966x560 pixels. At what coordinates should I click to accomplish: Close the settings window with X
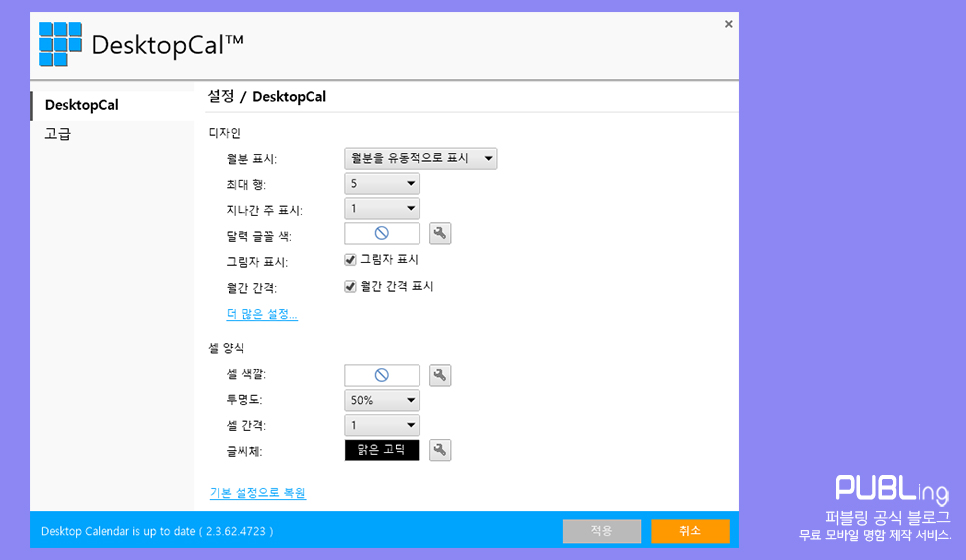tap(729, 24)
